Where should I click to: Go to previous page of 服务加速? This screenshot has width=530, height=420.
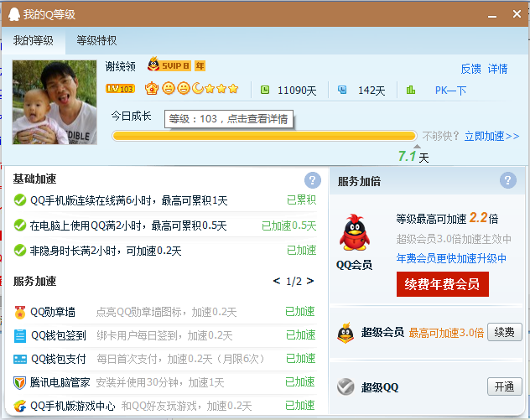coord(277,281)
